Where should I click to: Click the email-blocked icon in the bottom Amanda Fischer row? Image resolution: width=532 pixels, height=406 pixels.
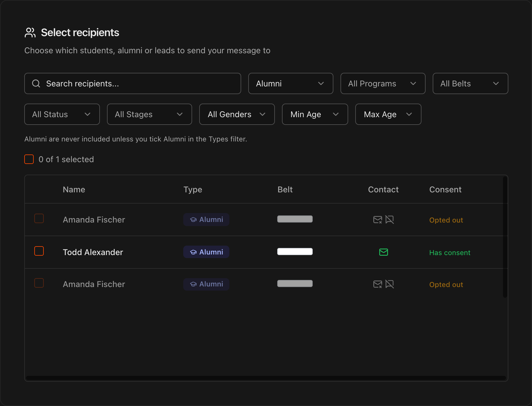[x=377, y=284]
